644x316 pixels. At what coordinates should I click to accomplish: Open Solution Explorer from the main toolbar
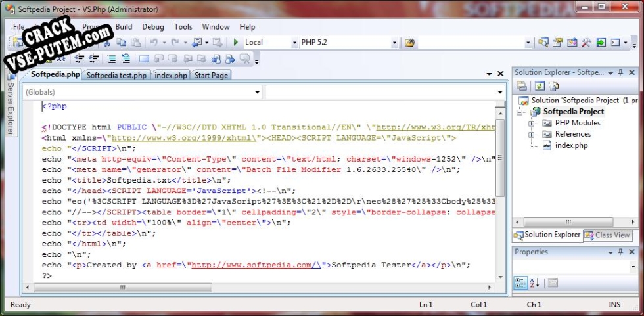tap(543, 42)
